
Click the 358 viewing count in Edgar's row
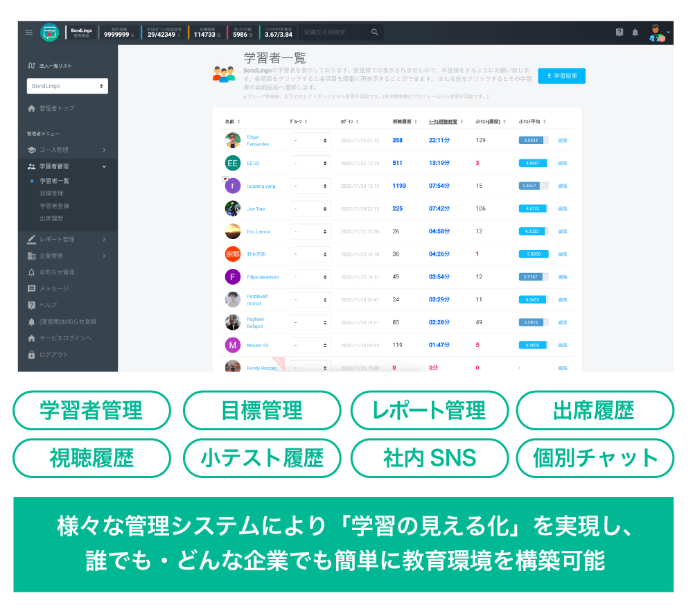397,140
